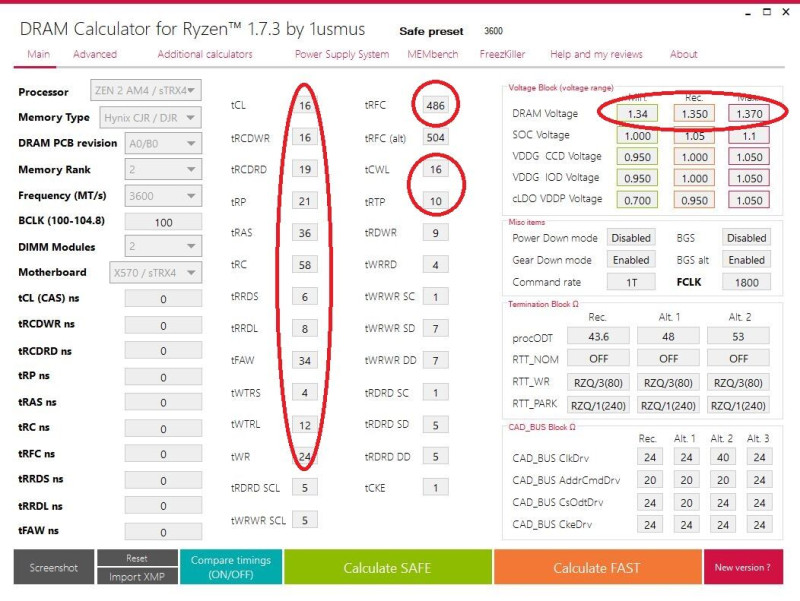Viewport: 800px width, 601px height.
Task: Click the Reset button
Action: coord(137,558)
